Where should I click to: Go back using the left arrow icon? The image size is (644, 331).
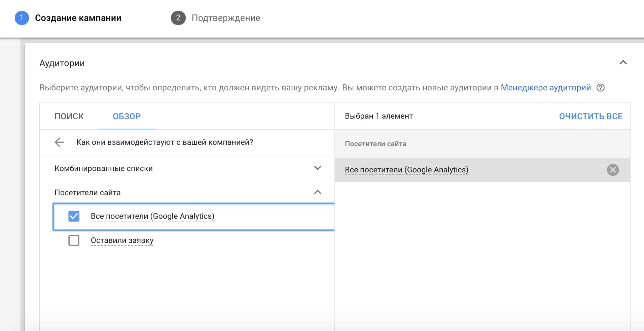pos(59,142)
